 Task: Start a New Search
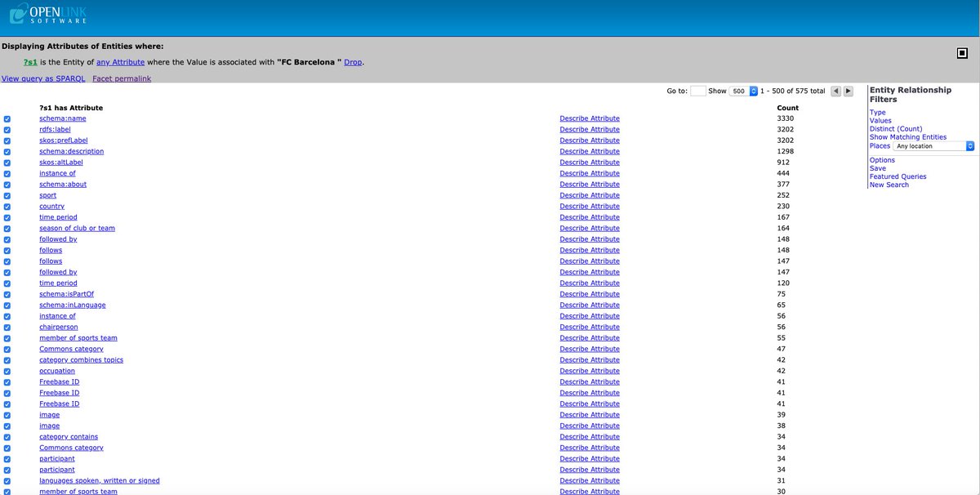pos(889,185)
